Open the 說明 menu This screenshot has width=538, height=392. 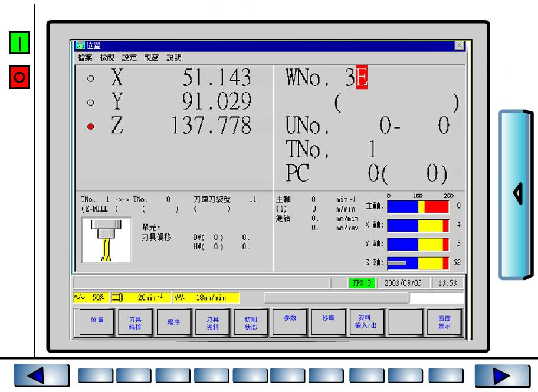pos(173,58)
